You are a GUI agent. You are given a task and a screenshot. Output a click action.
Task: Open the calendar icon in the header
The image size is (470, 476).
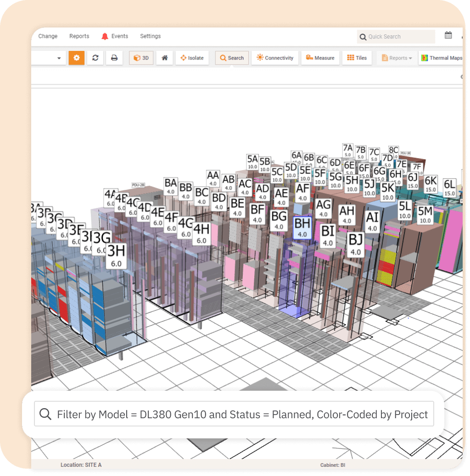tap(448, 35)
